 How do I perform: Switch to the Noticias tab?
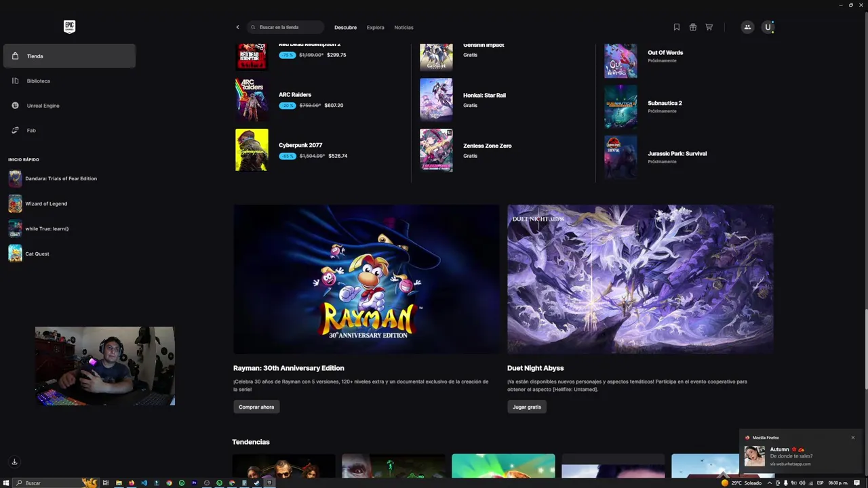click(403, 27)
